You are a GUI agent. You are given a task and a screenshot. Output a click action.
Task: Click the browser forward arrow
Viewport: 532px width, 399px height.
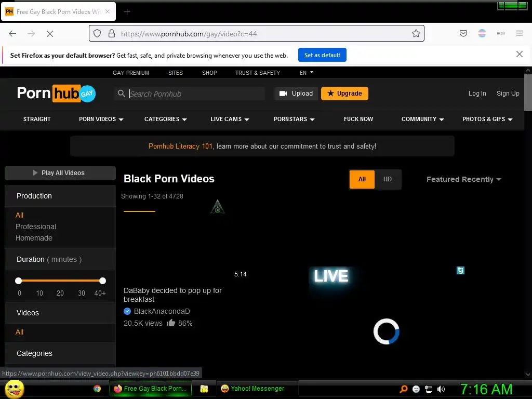[x=31, y=34]
